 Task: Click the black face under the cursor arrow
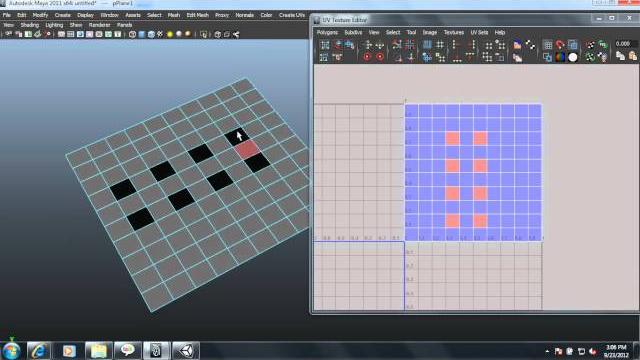tap(236, 136)
